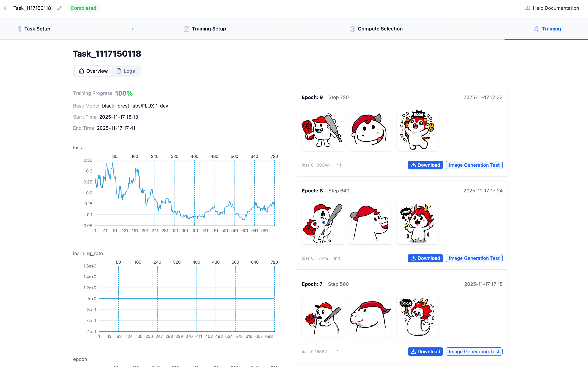View Epoch 8 BOOM character sample image
Screen dimensions: 588x367
point(417,223)
